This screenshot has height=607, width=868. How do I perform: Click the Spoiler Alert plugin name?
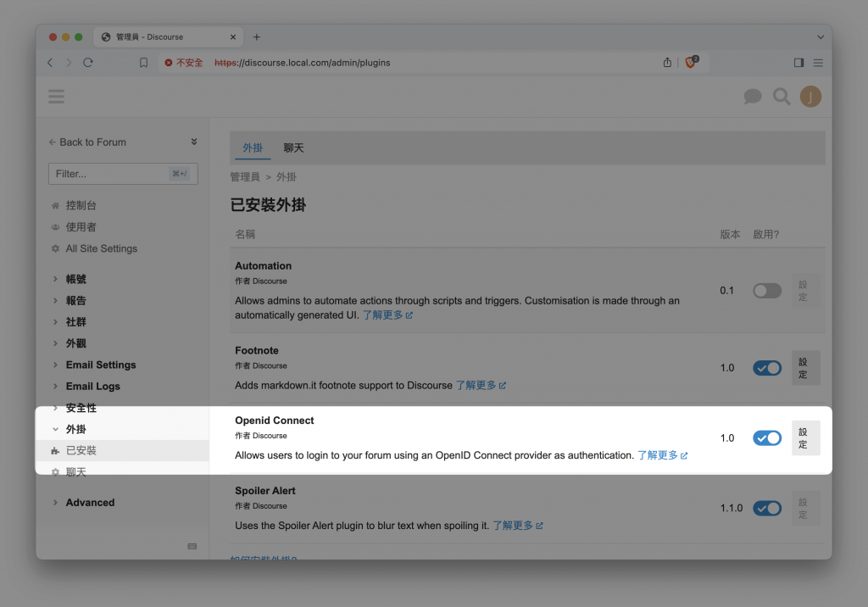265,491
